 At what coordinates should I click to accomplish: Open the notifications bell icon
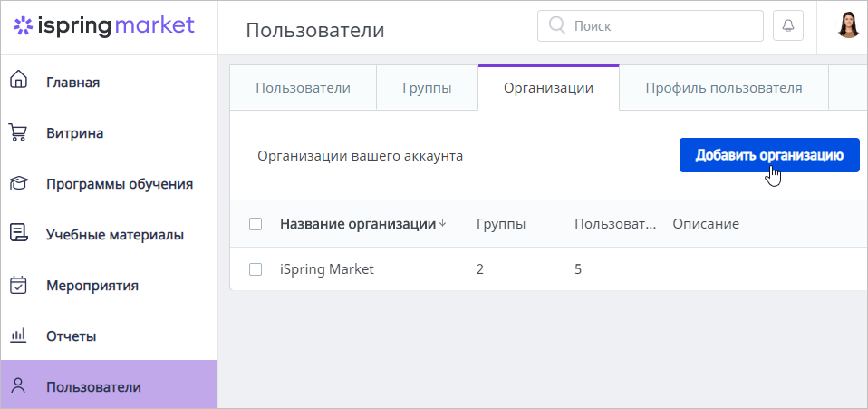tap(787, 26)
